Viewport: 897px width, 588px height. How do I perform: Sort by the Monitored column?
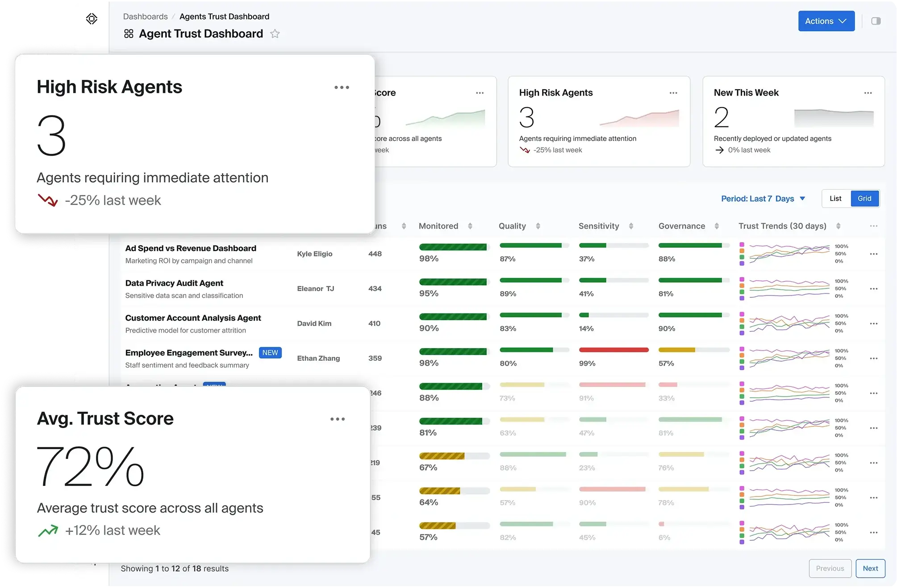pos(470,226)
